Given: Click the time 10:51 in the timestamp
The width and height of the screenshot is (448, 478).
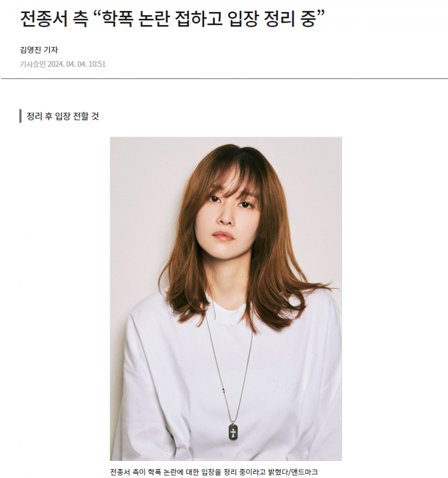Looking at the screenshot, I should point(97,64).
